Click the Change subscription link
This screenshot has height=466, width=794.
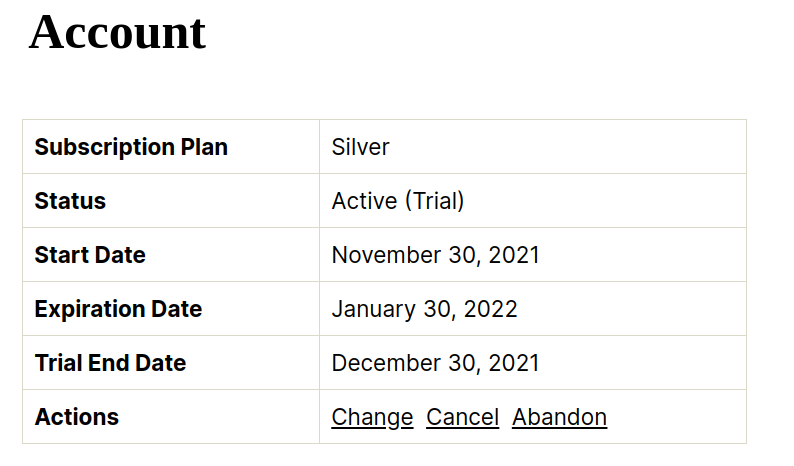[x=372, y=418]
